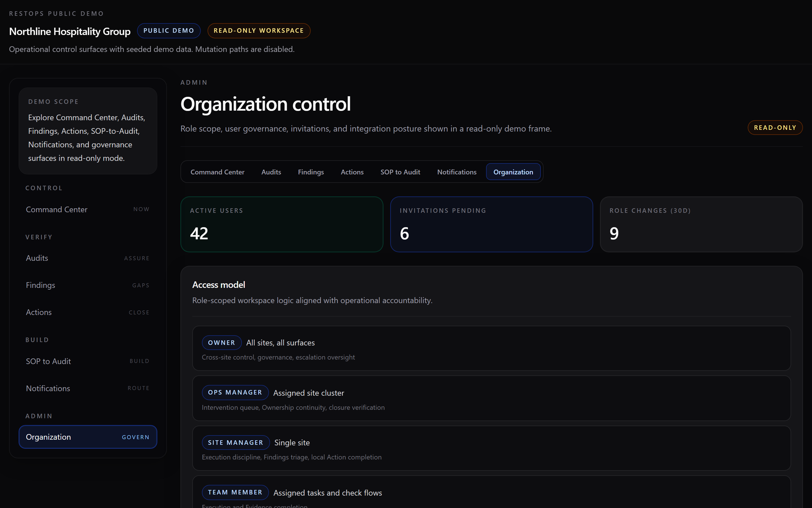
Task: Open Findings in the sidebar
Action: tap(88, 285)
